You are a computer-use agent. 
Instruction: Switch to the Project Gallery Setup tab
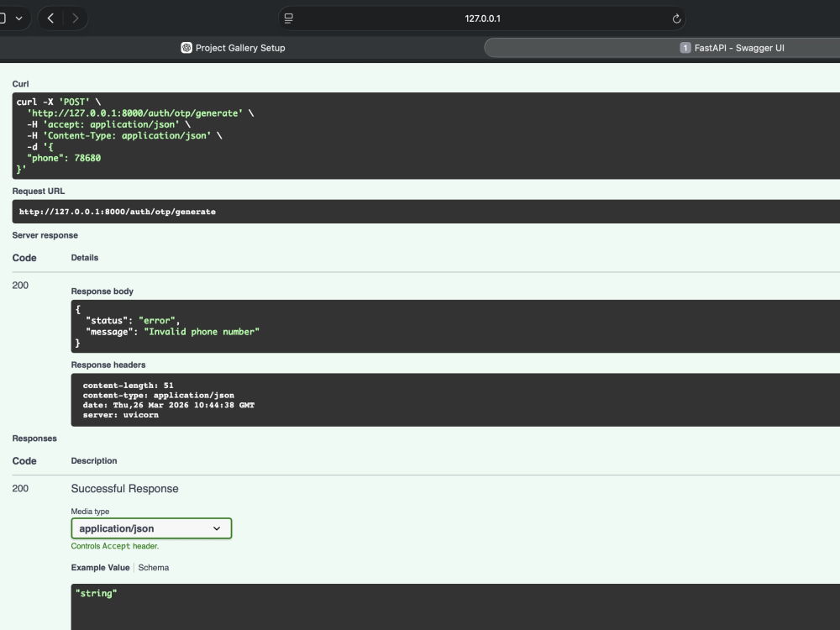coord(233,48)
